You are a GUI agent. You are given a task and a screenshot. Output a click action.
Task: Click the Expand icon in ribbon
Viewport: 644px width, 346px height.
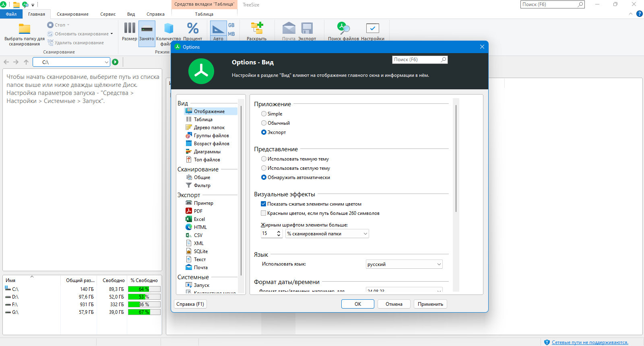click(x=257, y=28)
